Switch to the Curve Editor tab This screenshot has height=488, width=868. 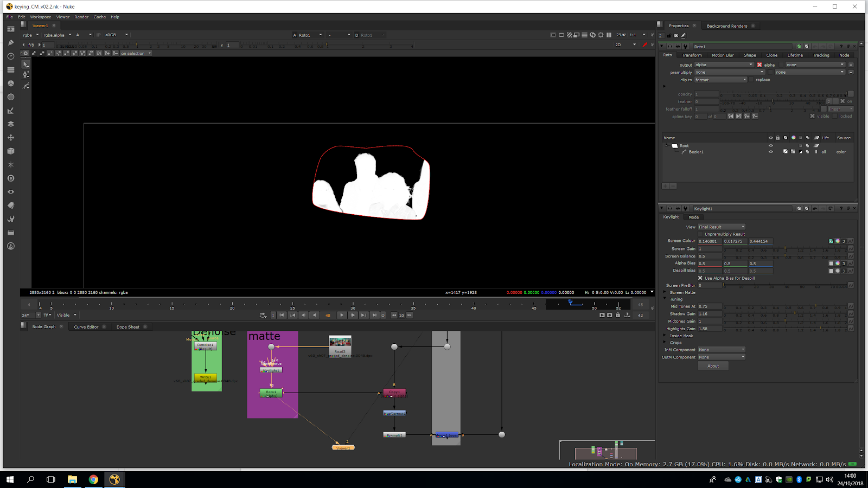[x=86, y=327]
